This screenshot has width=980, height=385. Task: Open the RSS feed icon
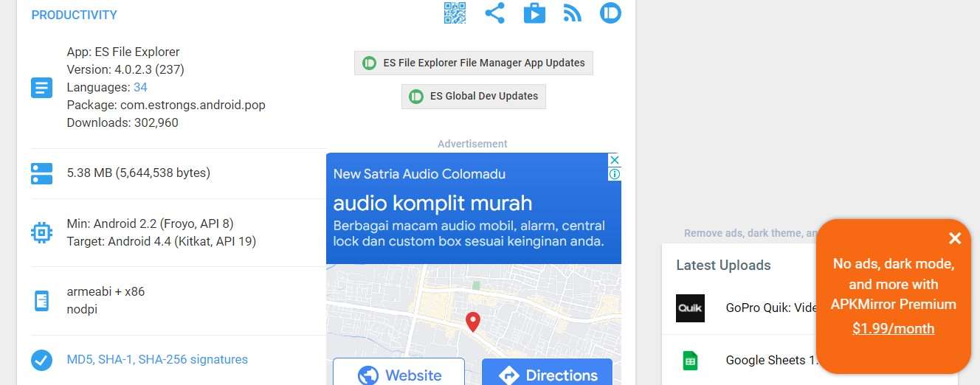[573, 13]
